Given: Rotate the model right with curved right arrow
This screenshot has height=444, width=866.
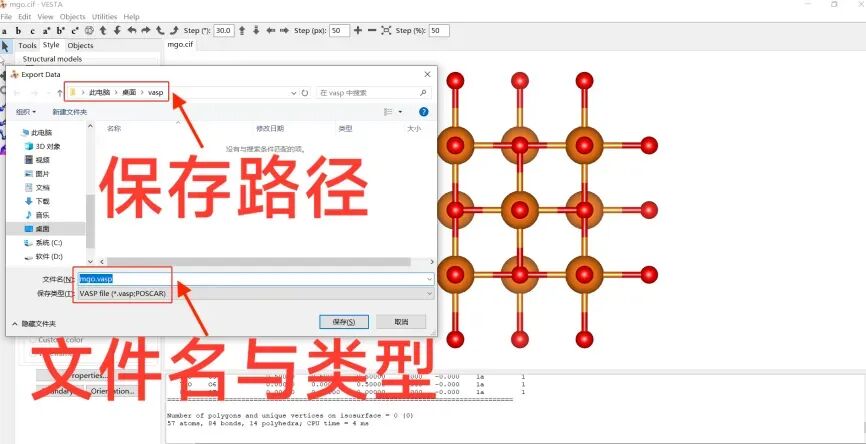Looking at the screenshot, I should click(x=146, y=31).
